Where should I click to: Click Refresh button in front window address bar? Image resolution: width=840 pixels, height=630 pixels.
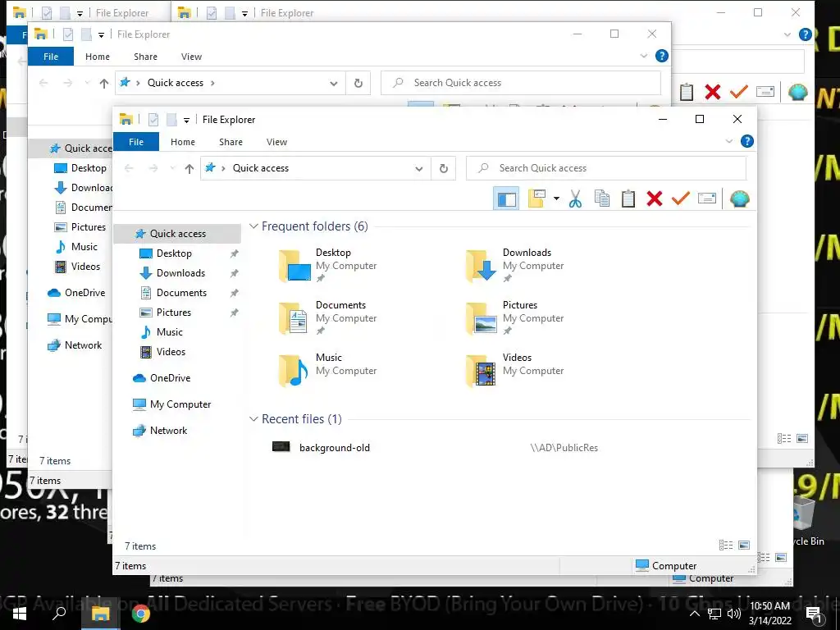pyautogui.click(x=444, y=169)
